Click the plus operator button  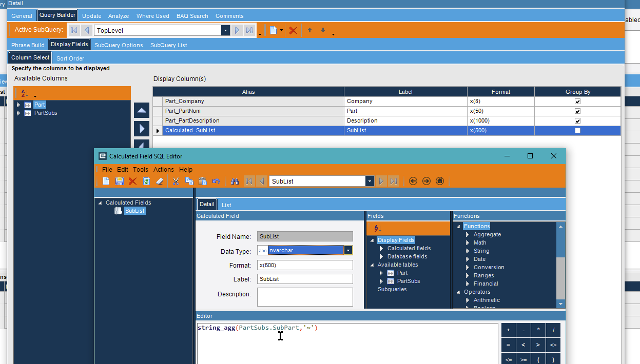[508, 330]
